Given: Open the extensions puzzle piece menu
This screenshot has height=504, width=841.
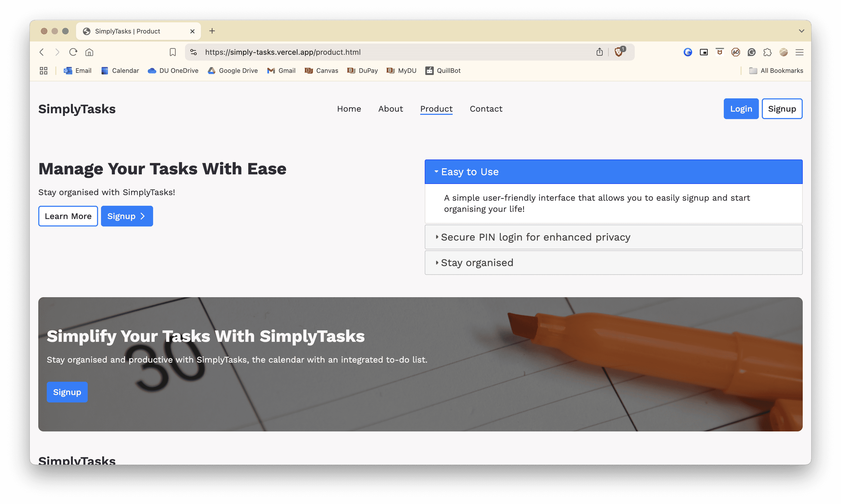Looking at the screenshot, I should click(x=767, y=52).
